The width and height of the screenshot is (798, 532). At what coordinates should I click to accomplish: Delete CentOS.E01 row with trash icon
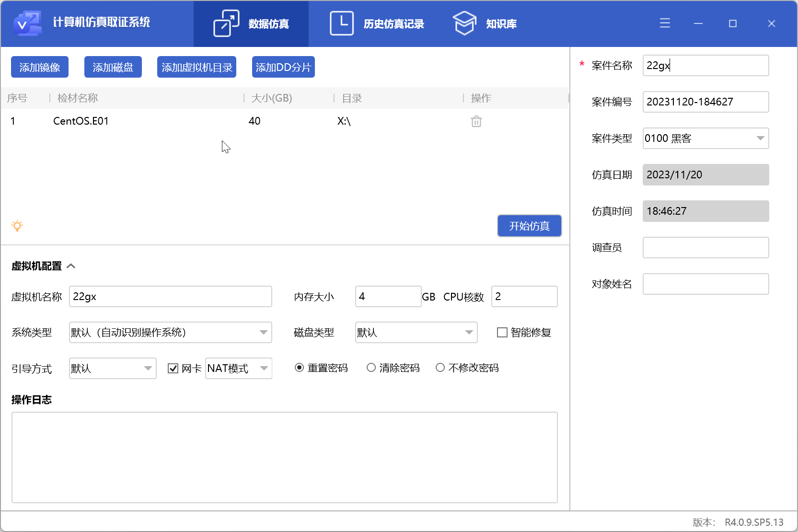(476, 121)
